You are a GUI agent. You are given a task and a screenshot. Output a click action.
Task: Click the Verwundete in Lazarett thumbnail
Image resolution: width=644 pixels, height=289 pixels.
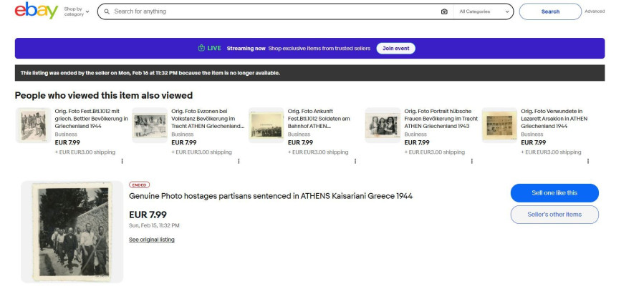(x=499, y=125)
